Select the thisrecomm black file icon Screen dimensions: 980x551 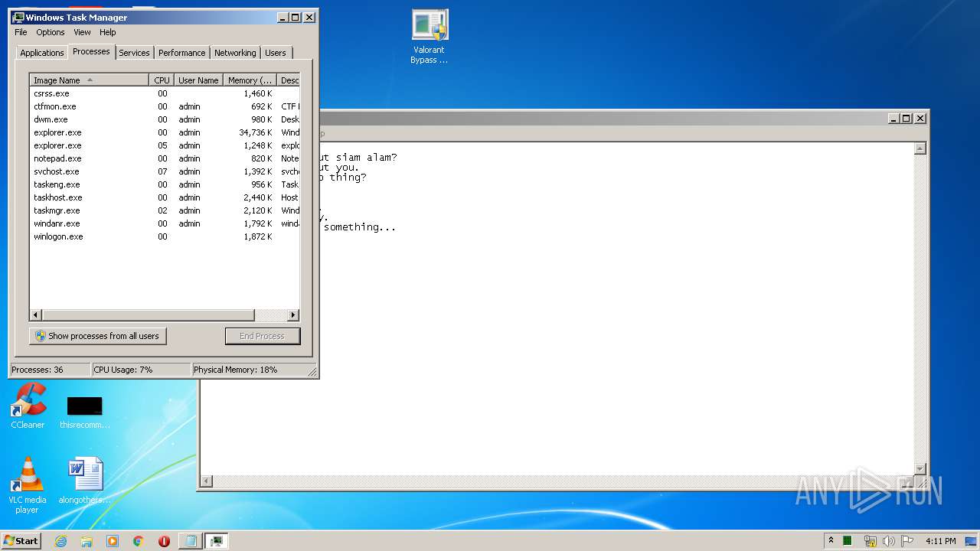[x=85, y=411]
